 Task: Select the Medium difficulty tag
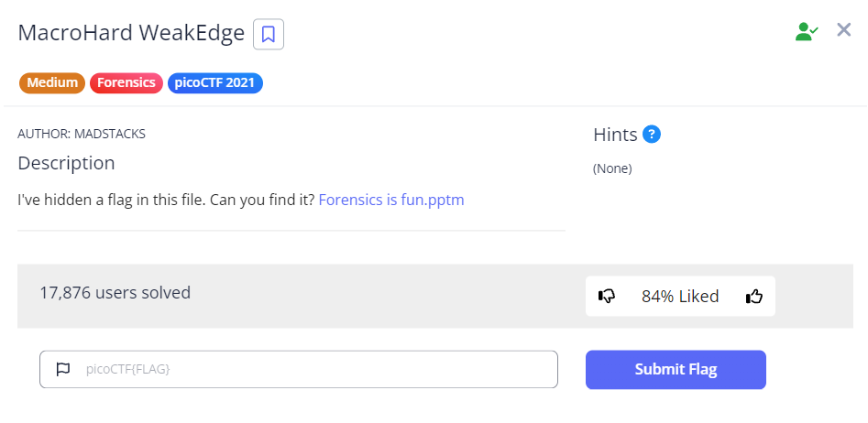pos(52,83)
